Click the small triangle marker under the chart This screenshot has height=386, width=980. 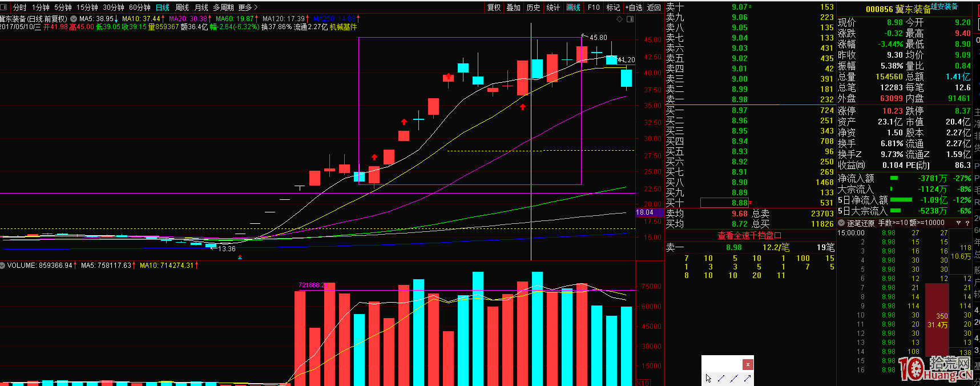240,258
